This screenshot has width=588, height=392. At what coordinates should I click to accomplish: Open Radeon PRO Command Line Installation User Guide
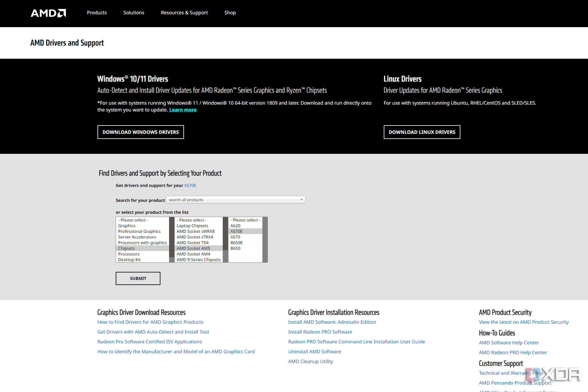click(x=356, y=342)
